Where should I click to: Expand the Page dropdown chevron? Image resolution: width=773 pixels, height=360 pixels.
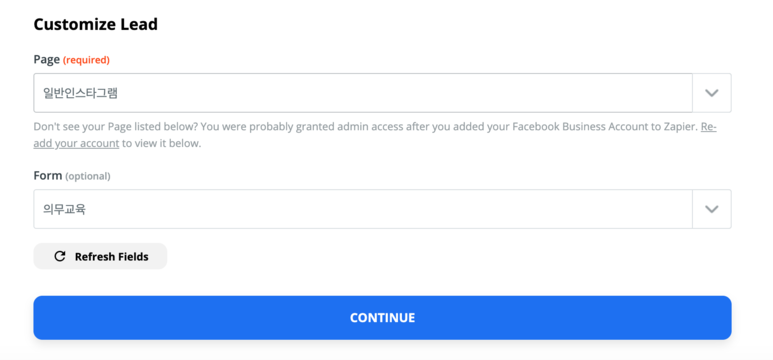(711, 93)
